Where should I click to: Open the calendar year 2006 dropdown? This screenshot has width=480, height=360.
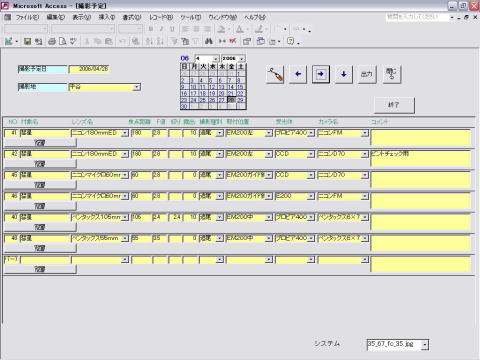pos(242,59)
